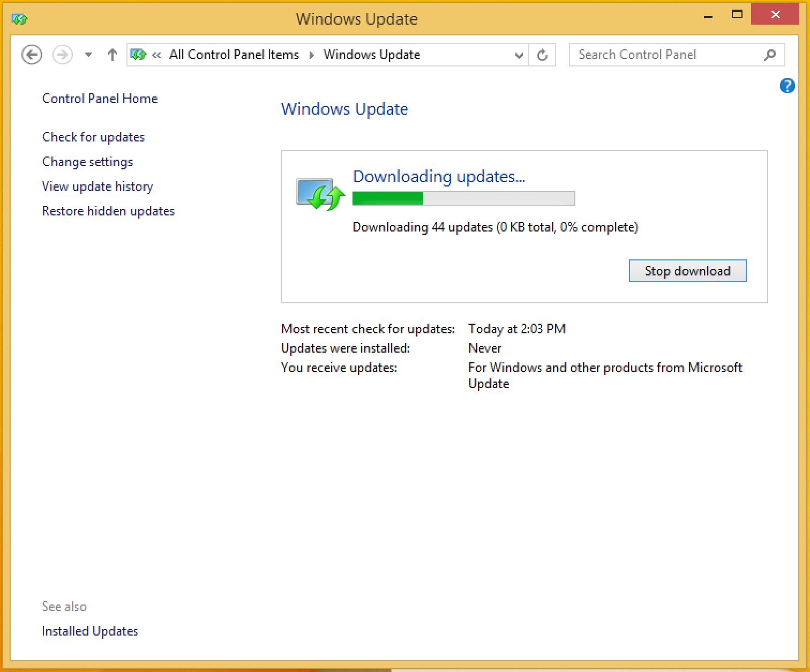Click the Windows Update icon in title bar
Image resolution: width=810 pixels, height=672 pixels.
(x=19, y=19)
